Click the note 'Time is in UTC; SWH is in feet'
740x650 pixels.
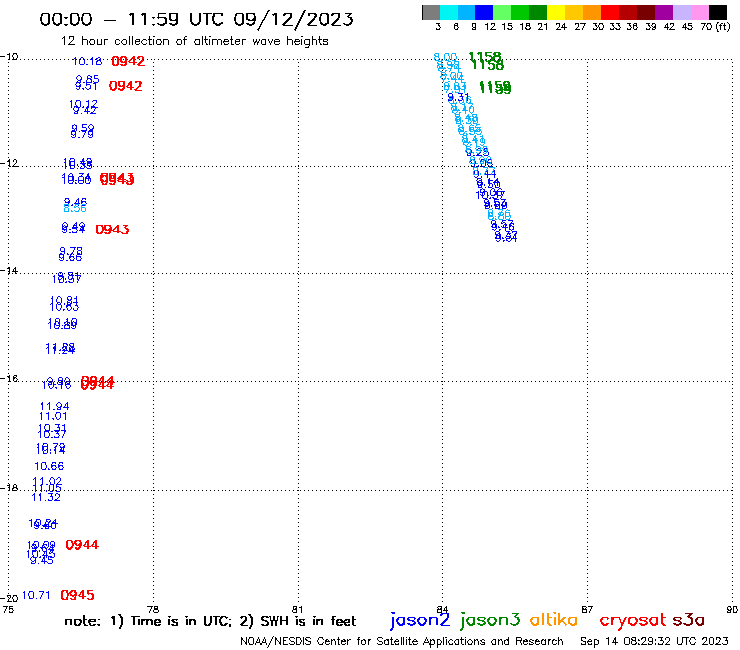[210, 621]
